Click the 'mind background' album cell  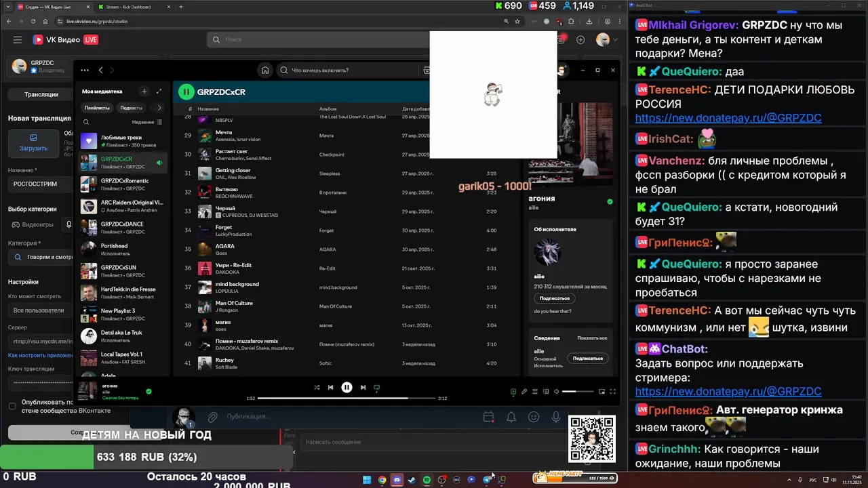(x=338, y=287)
